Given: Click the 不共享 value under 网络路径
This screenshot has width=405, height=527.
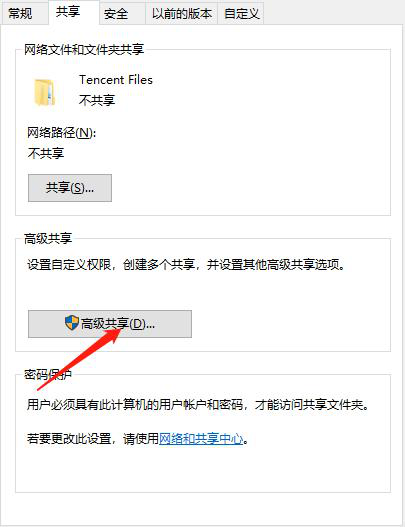Looking at the screenshot, I should pyautogui.click(x=46, y=153).
